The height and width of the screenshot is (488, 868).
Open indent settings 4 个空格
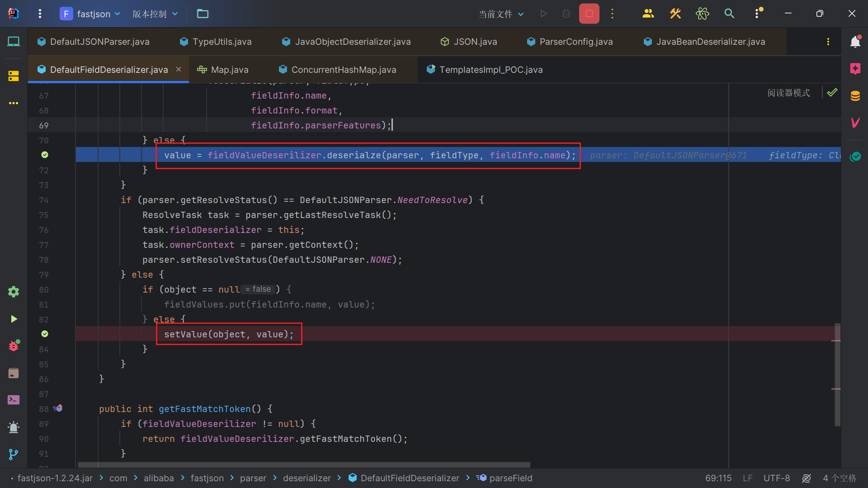pyautogui.click(x=840, y=478)
